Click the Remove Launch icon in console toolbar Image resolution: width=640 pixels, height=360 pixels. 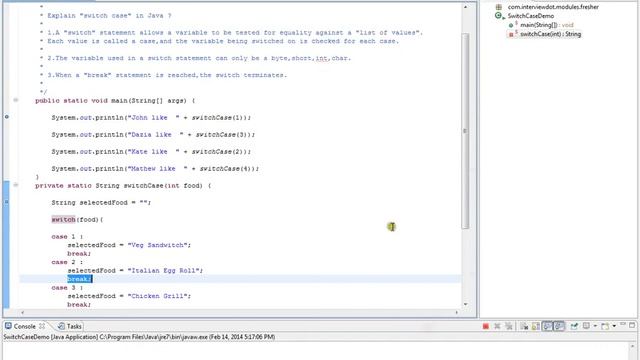(497, 326)
